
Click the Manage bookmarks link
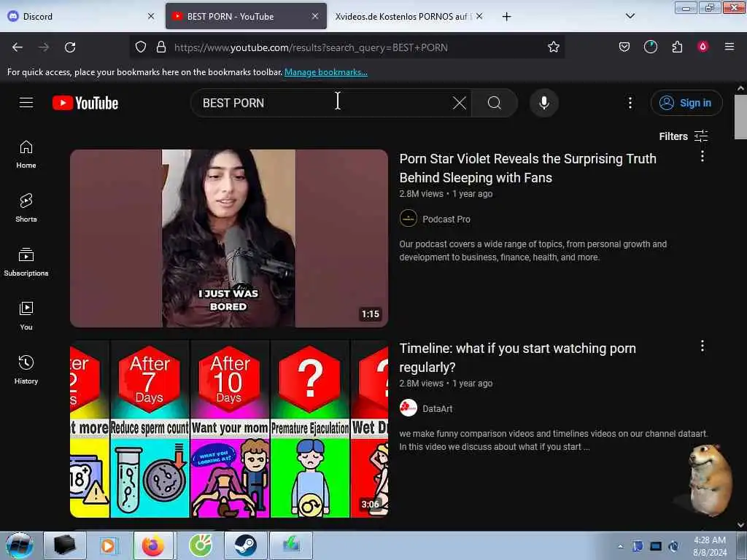pos(326,72)
